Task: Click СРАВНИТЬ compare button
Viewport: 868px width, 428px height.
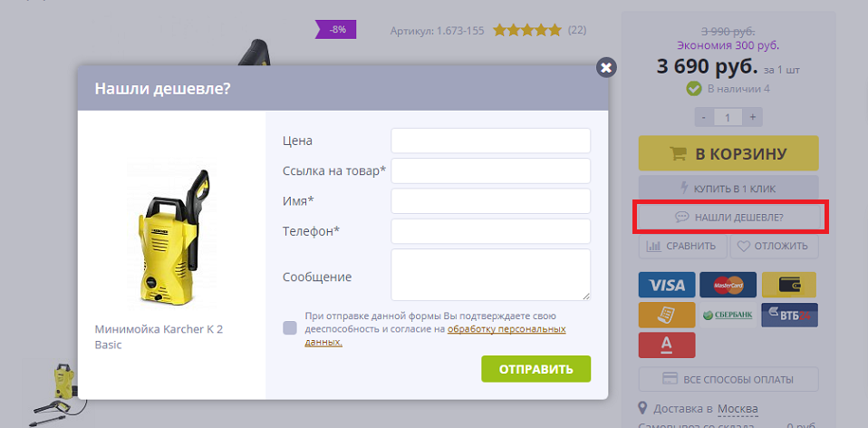Action: [x=682, y=246]
